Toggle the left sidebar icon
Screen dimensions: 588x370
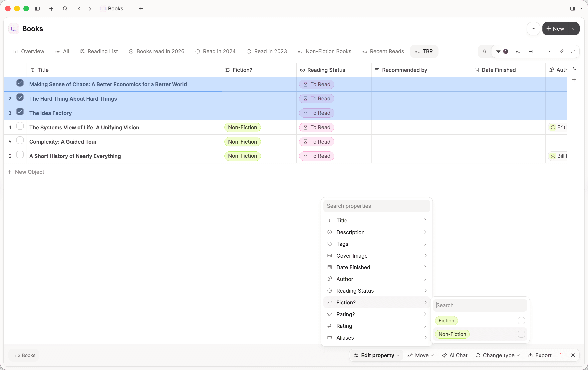coord(37,9)
